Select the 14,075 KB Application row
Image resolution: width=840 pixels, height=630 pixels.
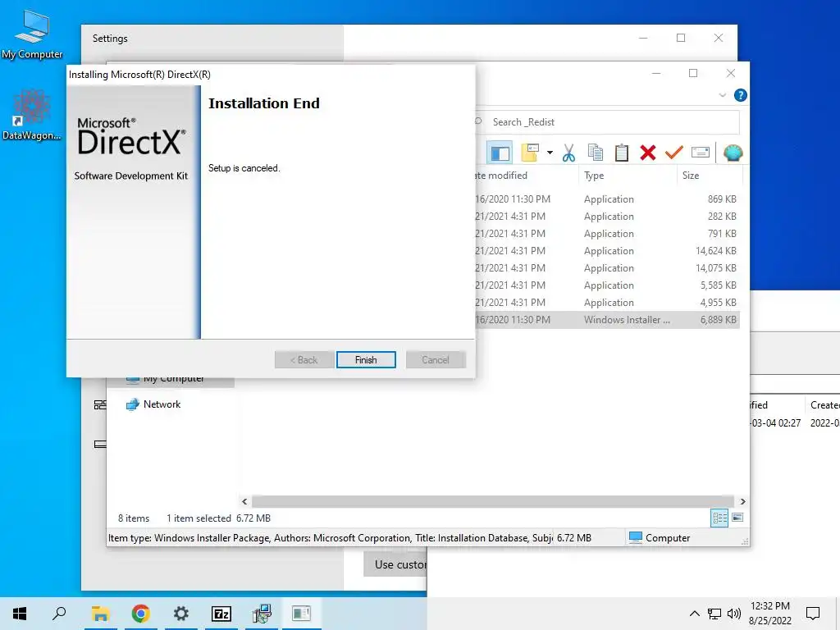point(607,268)
